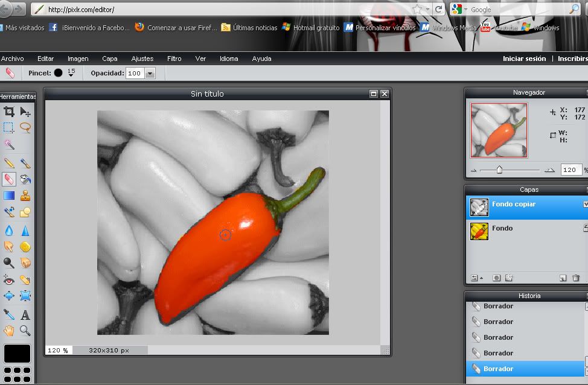
Task: Activate the Magic Wand tool
Action: tap(9, 144)
